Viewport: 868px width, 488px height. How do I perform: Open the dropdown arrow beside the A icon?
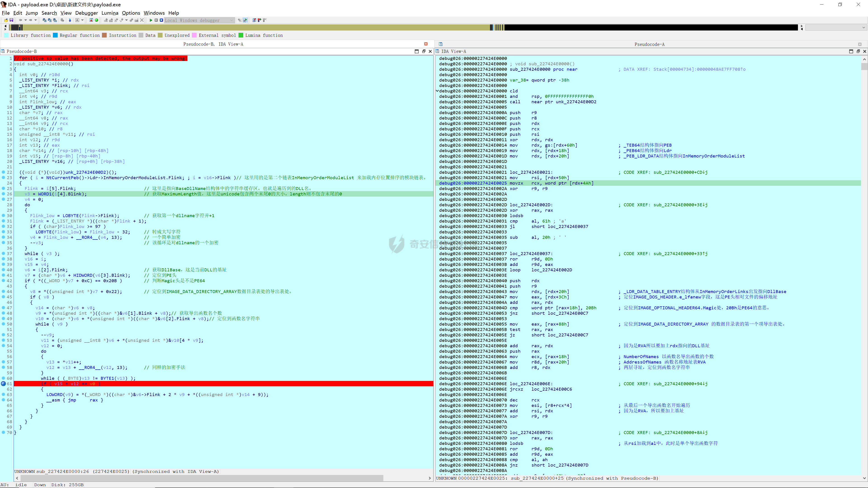83,20
